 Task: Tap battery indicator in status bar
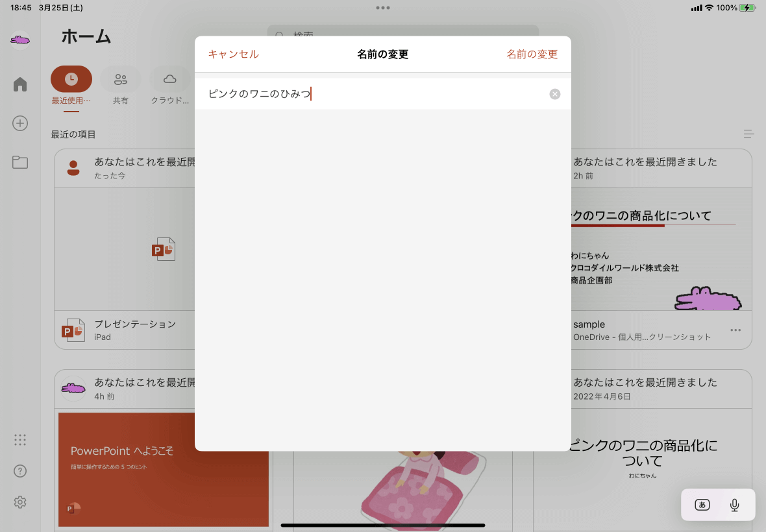point(747,8)
